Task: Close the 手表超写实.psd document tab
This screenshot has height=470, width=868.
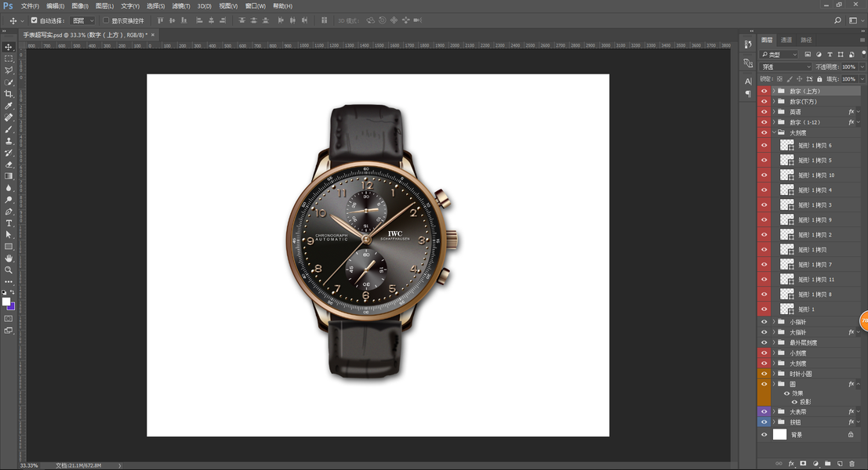Action: coord(153,34)
